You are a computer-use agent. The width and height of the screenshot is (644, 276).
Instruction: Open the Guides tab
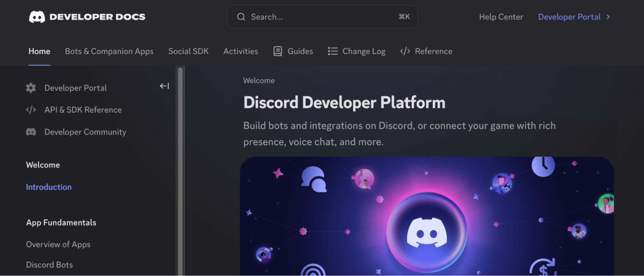pyautogui.click(x=293, y=51)
